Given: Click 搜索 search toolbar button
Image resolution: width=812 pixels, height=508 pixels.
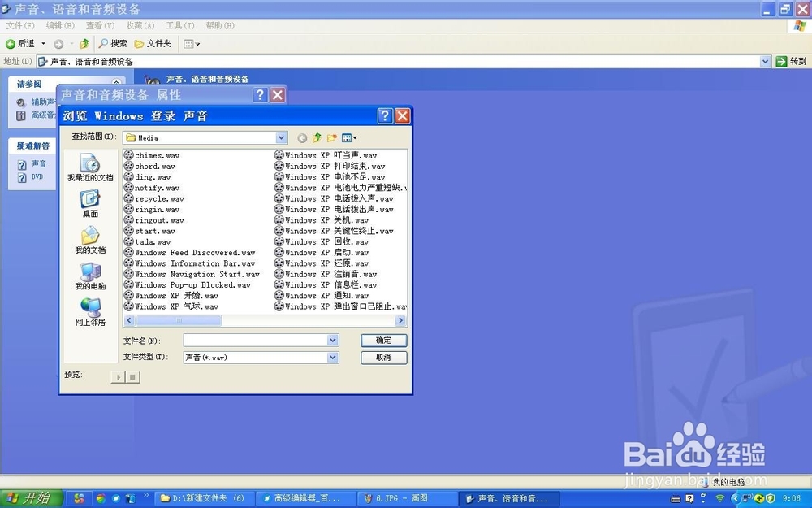Looking at the screenshot, I should 113,44.
